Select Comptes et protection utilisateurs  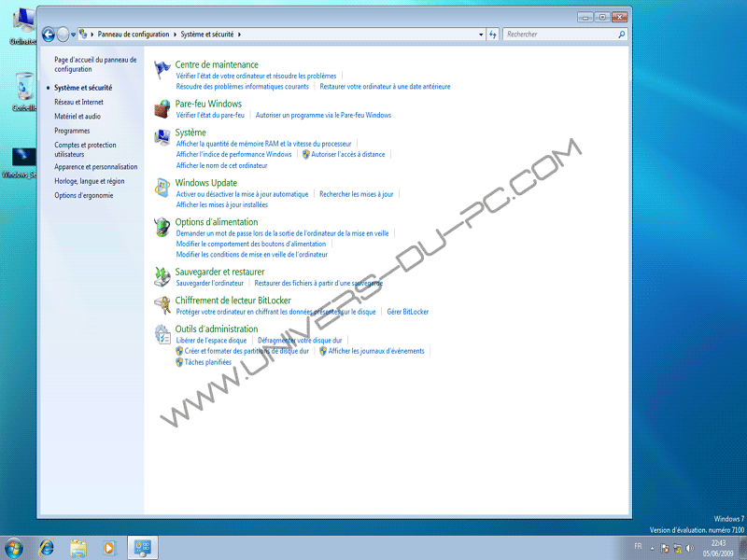(85, 149)
